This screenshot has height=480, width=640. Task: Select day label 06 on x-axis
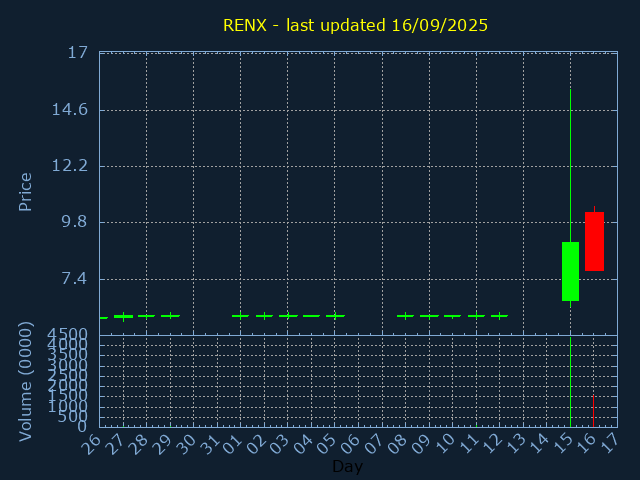click(x=349, y=444)
